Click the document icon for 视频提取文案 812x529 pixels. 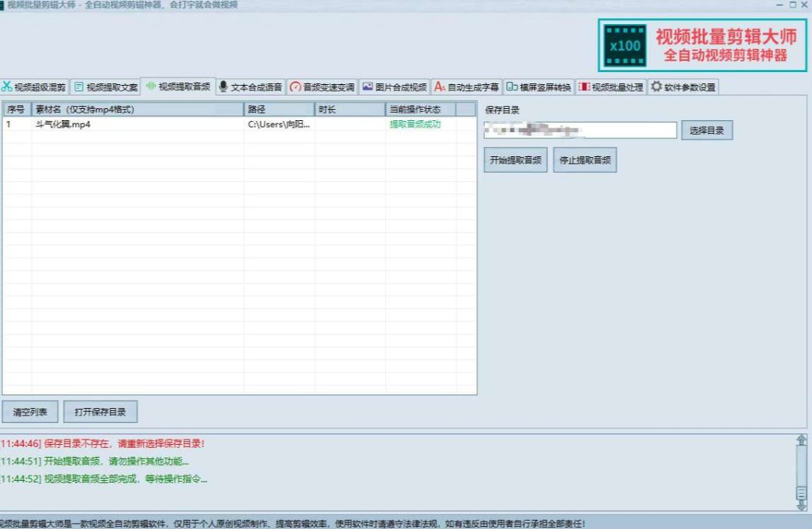point(78,86)
